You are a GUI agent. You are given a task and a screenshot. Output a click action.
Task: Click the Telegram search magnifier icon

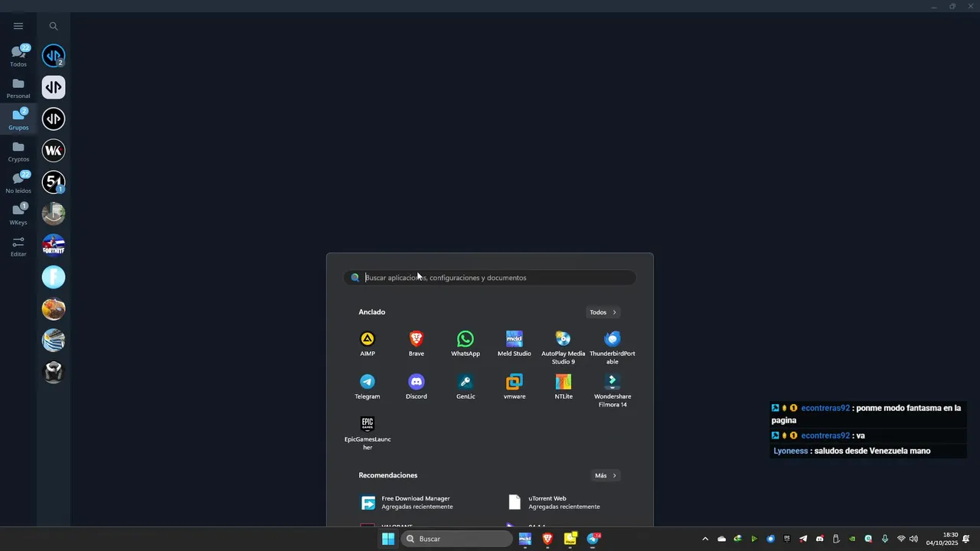[54, 26]
